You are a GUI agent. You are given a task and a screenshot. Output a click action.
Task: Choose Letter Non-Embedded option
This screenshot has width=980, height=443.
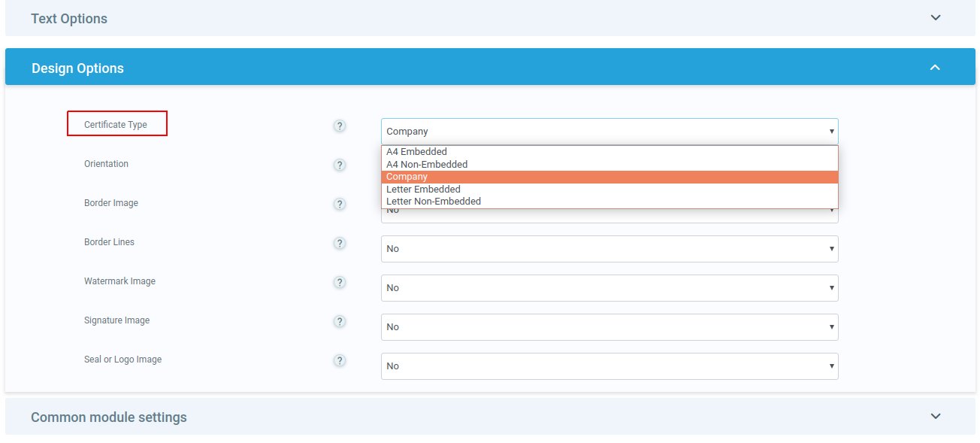click(434, 202)
